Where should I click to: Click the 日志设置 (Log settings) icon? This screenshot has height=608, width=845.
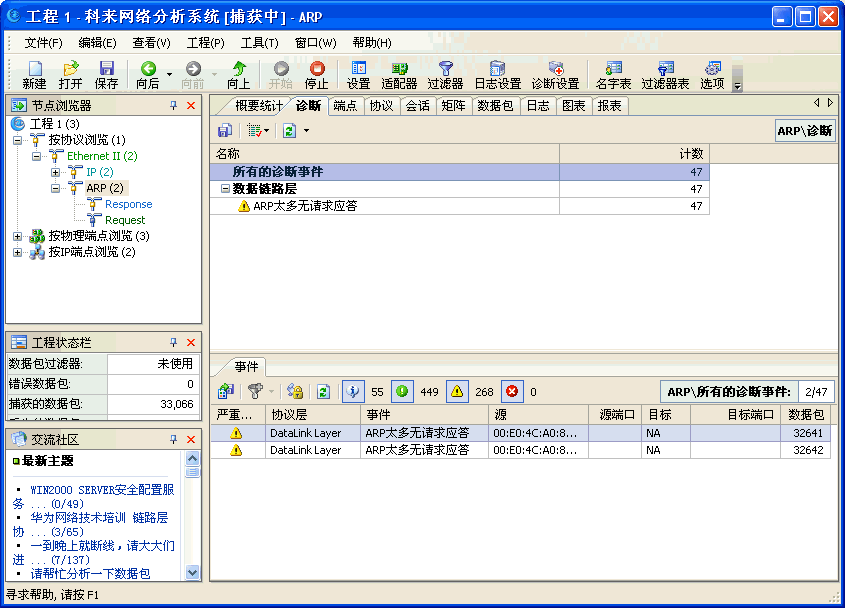[496, 70]
